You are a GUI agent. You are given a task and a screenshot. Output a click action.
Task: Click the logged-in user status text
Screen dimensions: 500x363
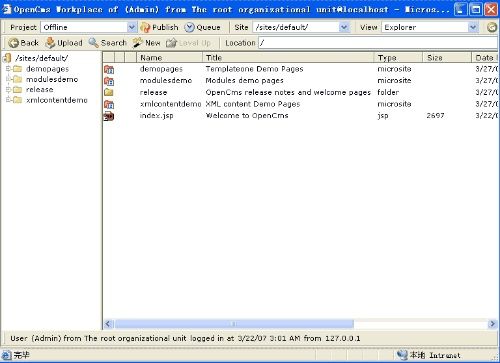pos(185,338)
